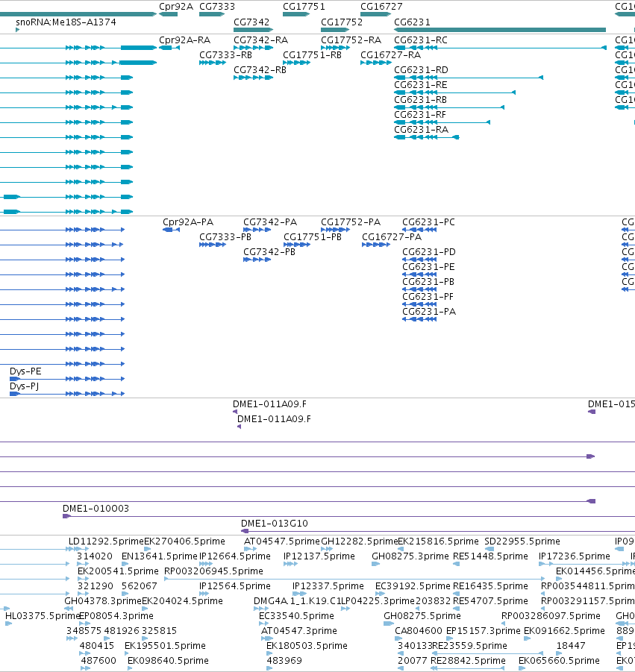635x672 pixels.
Task: Click EST RP003206945.5prime
Action: pos(213,571)
